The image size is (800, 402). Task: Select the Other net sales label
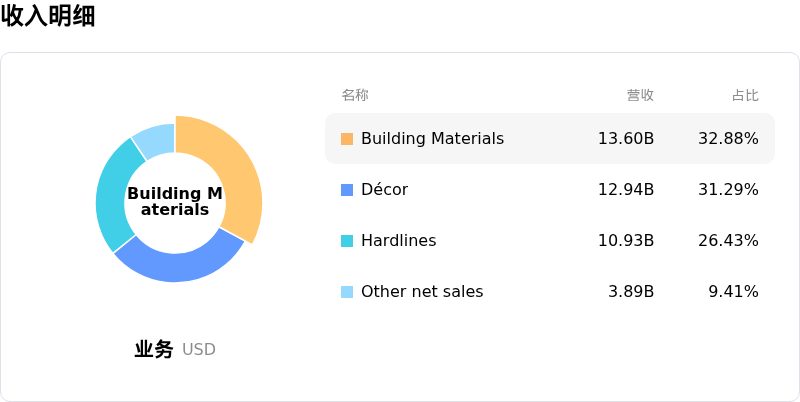[x=421, y=292]
